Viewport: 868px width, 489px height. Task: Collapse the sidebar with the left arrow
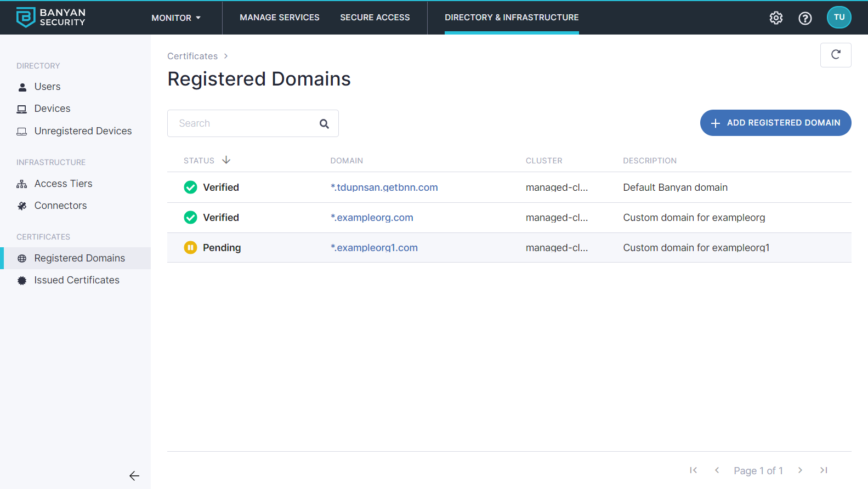(134, 476)
